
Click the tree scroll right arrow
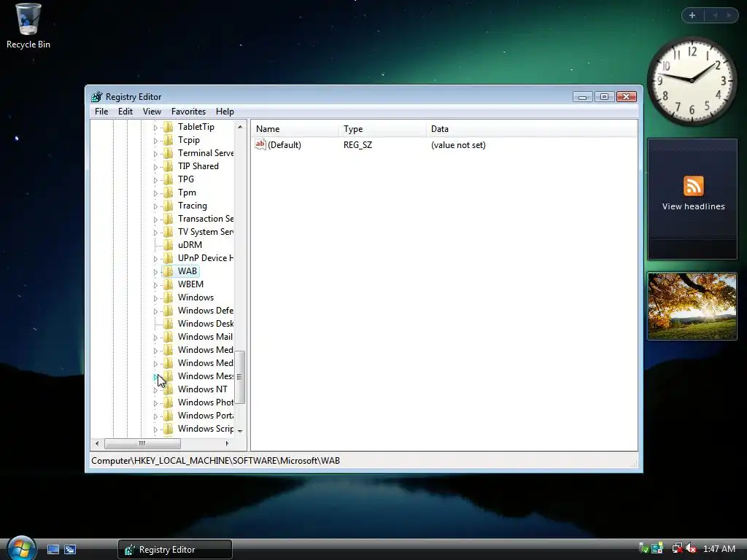coord(228,443)
